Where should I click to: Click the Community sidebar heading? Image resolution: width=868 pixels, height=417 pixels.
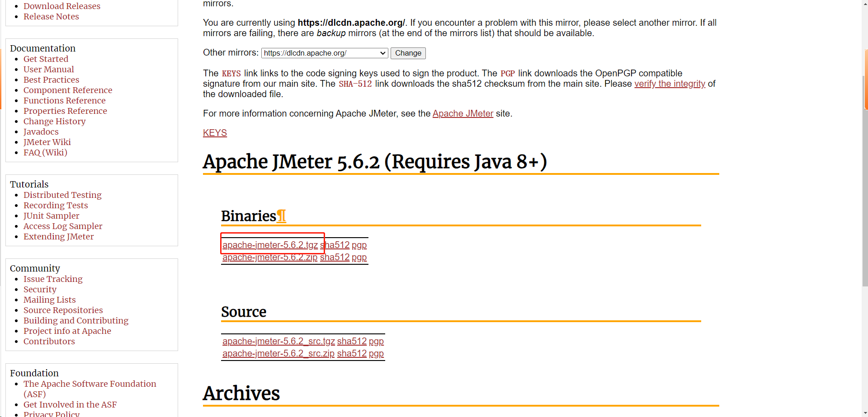click(35, 268)
